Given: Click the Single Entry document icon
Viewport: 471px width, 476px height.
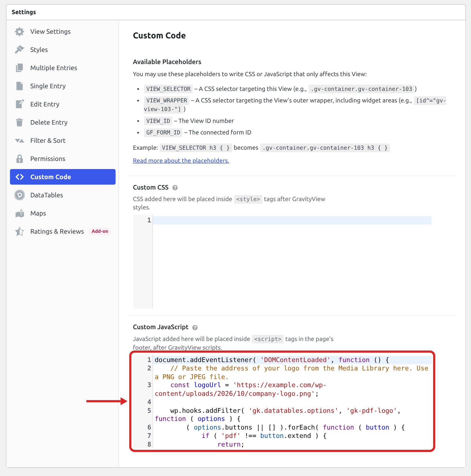Looking at the screenshot, I should click(x=19, y=86).
